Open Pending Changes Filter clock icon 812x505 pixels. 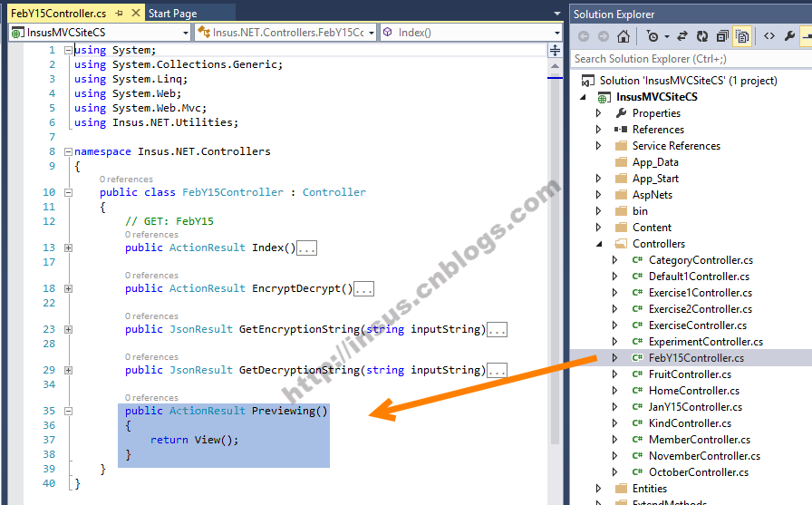click(652, 36)
